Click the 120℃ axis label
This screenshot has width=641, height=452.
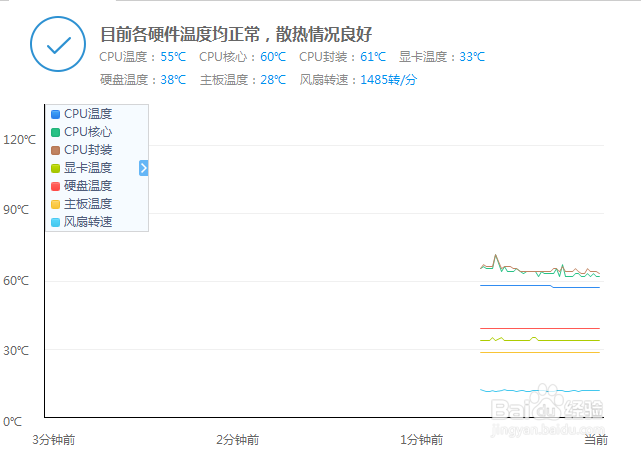tap(20, 140)
